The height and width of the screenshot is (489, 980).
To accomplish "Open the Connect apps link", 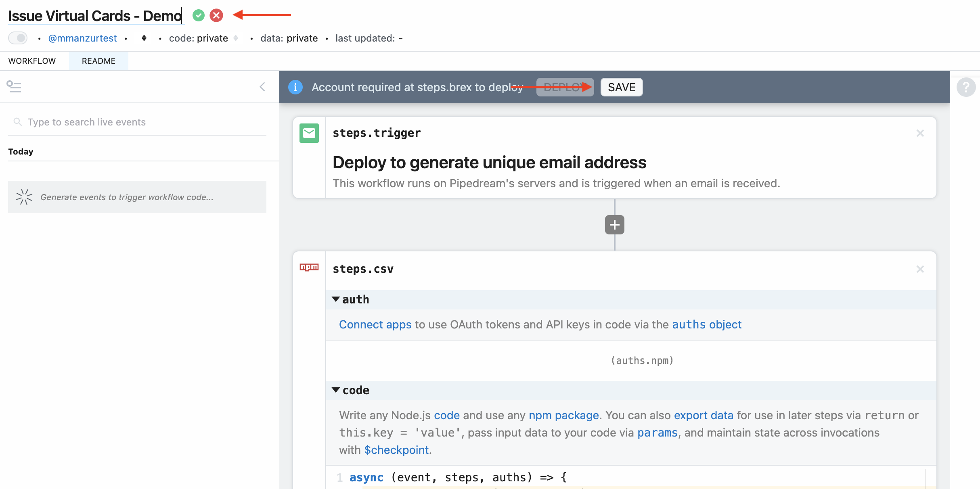I will coord(375,324).
